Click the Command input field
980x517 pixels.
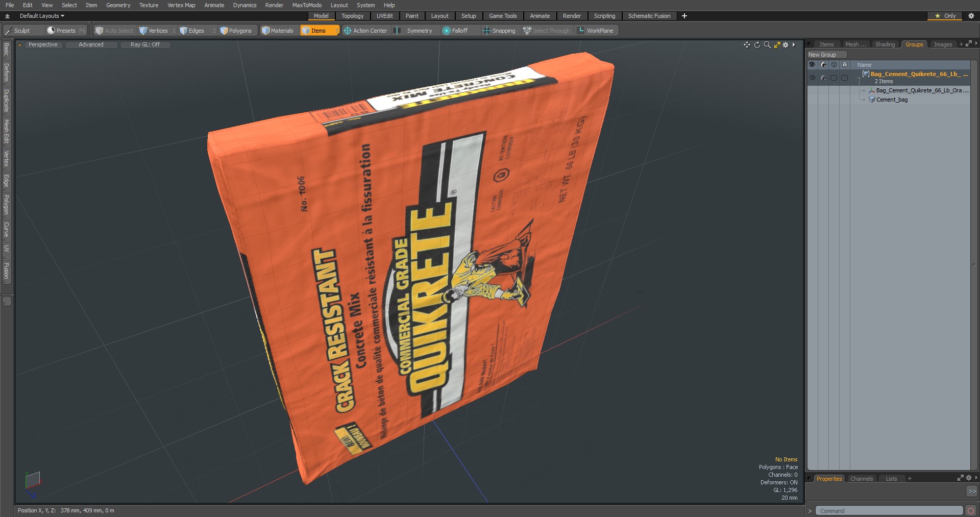point(889,510)
